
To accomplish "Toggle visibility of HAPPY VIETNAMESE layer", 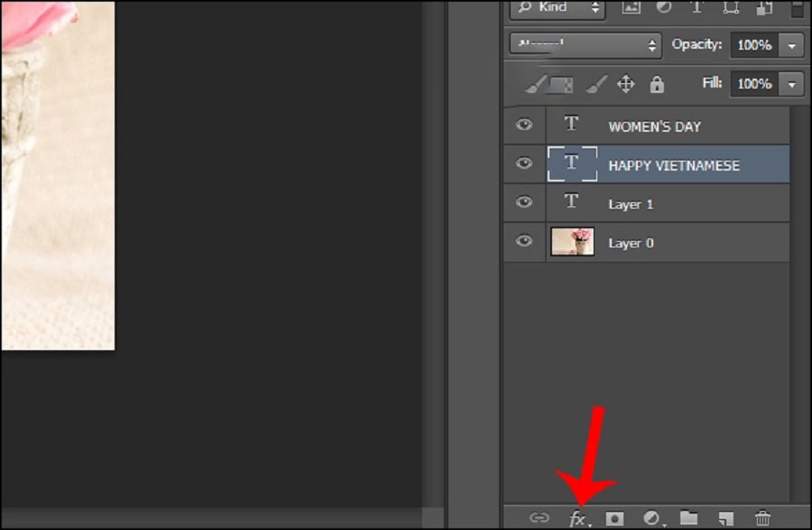I will click(x=524, y=164).
